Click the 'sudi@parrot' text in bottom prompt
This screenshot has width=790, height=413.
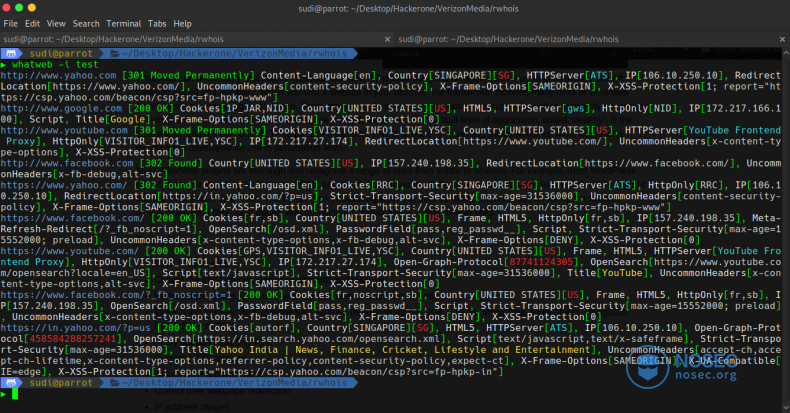tap(61, 383)
